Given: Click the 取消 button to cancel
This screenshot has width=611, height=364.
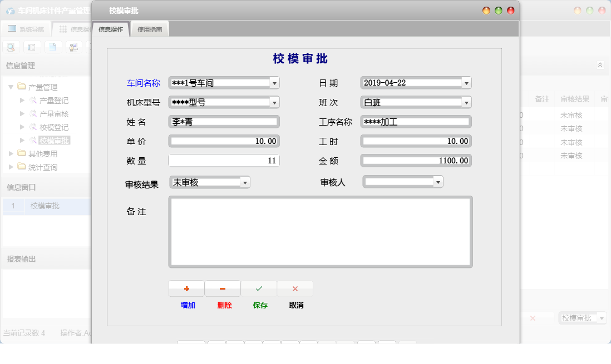Looking at the screenshot, I should (295, 305).
